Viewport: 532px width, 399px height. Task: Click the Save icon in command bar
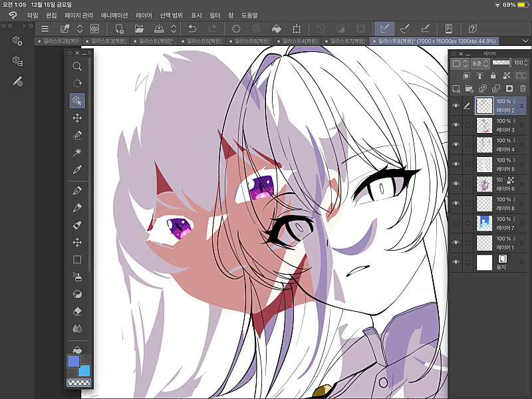pos(159,29)
